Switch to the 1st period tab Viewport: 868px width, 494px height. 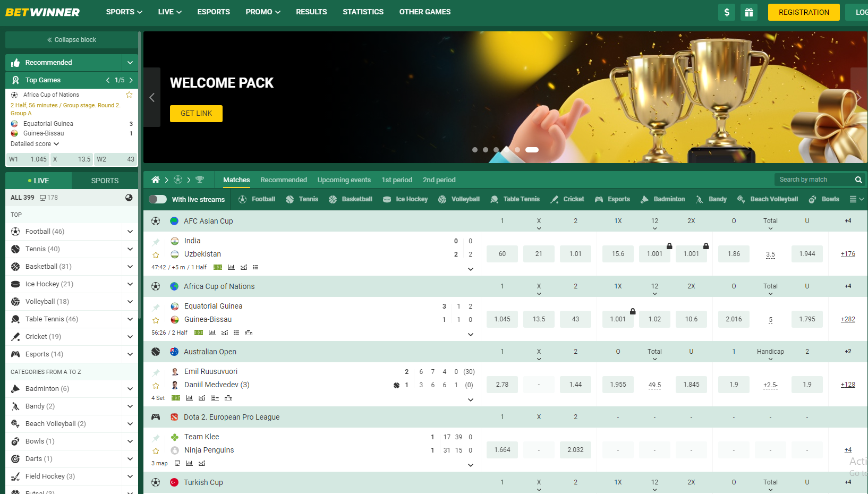(397, 180)
